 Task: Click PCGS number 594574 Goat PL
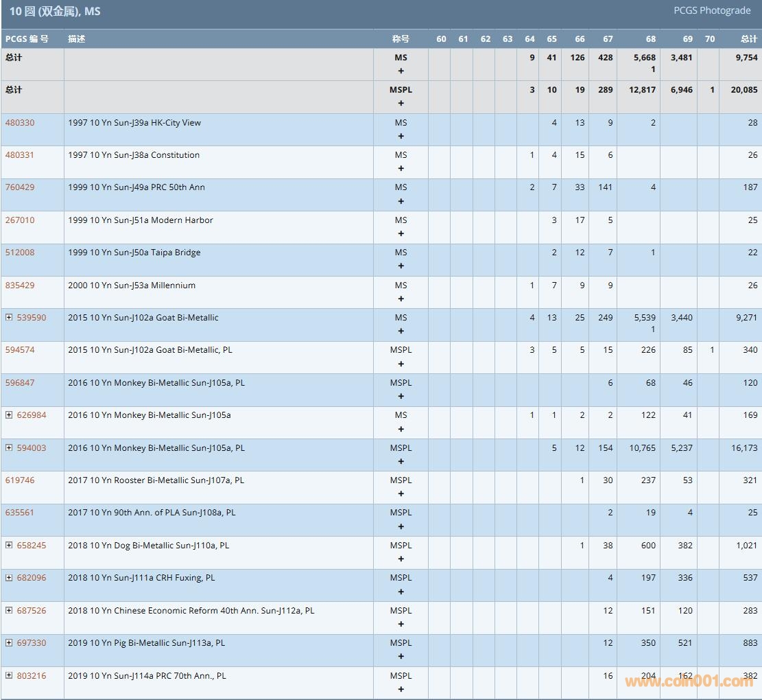coord(20,350)
